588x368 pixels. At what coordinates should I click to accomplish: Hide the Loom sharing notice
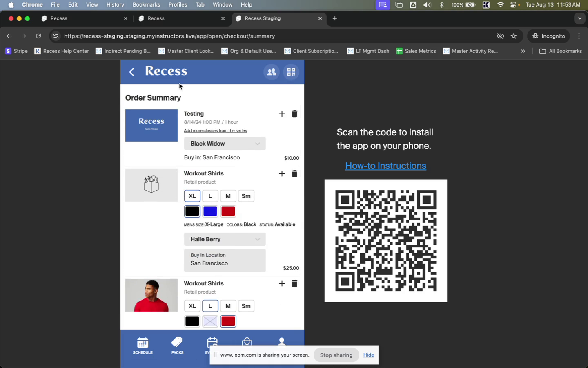369,355
